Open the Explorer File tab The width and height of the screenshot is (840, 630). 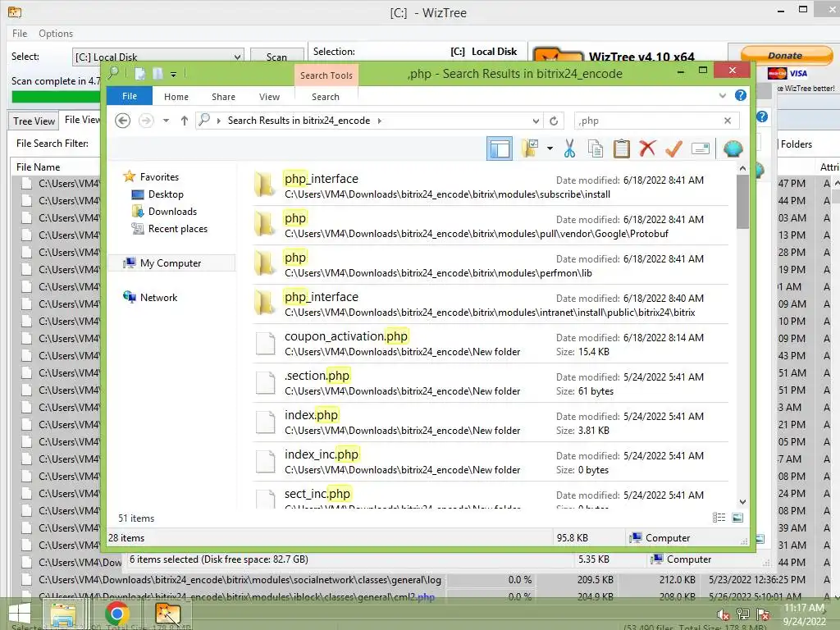pyautogui.click(x=130, y=96)
